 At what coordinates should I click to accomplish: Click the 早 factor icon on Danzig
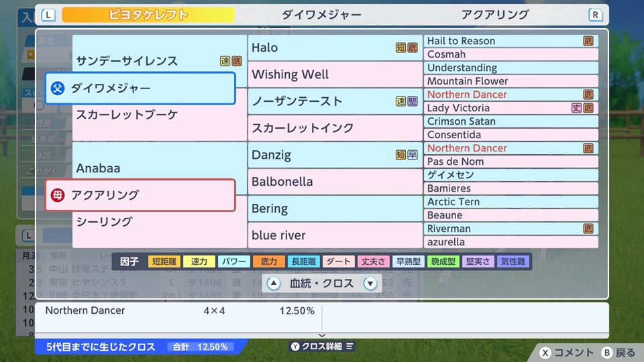click(413, 155)
